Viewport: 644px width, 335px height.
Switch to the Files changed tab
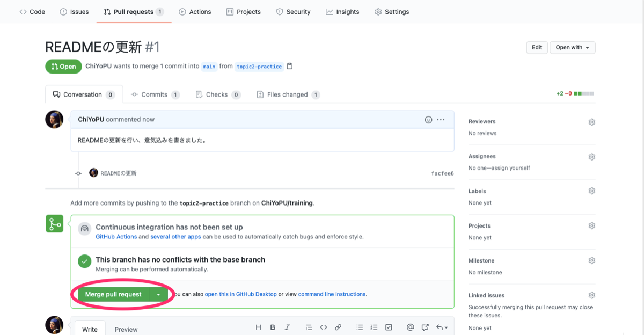tap(288, 94)
